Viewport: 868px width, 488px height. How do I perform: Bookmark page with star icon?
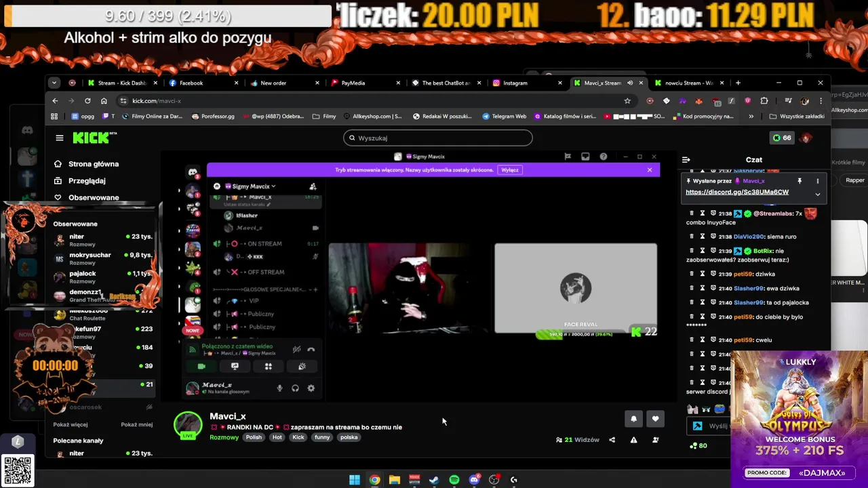coord(627,101)
